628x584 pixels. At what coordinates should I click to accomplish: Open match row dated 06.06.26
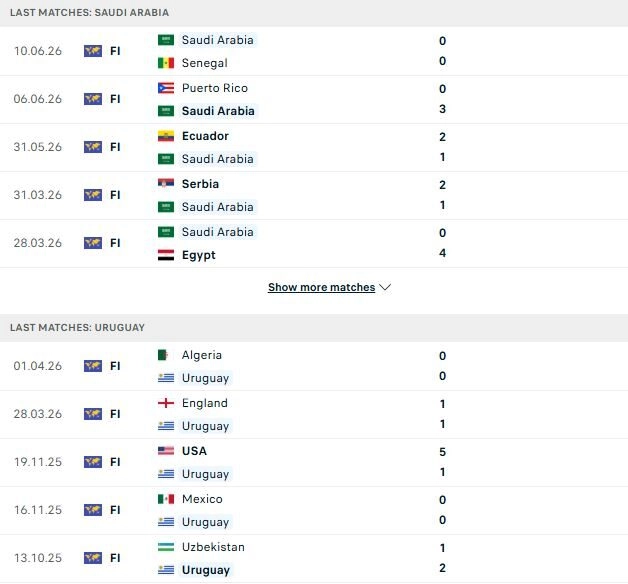[x=314, y=99]
